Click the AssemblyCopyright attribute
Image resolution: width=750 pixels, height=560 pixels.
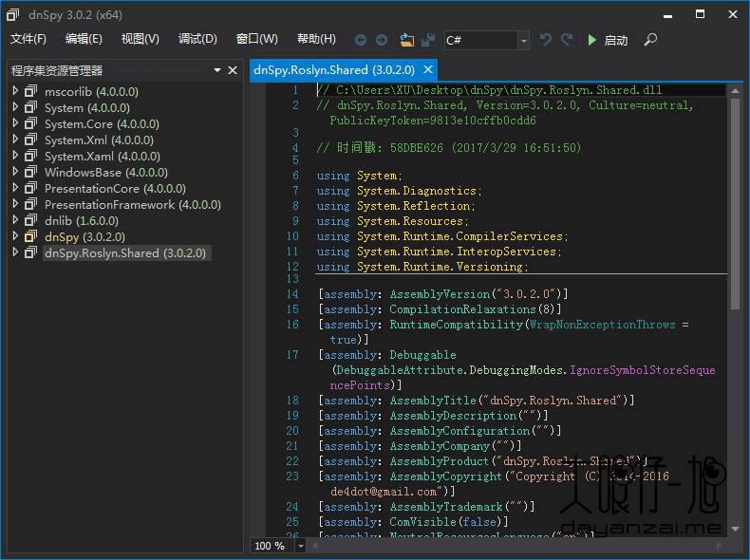446,476
